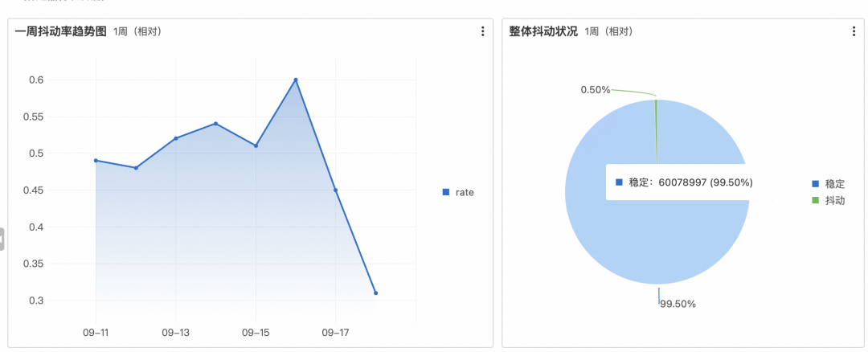Toggle the 抖动 legend entry
The width and height of the screenshot is (868, 352).
[829, 200]
